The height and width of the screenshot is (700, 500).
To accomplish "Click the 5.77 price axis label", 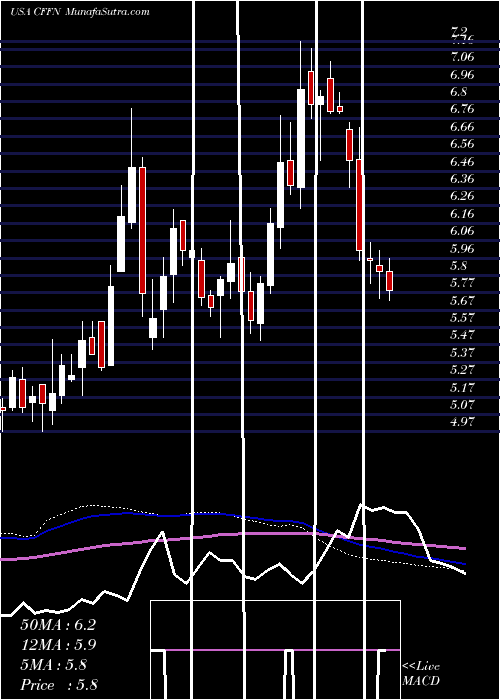I will pos(462,283).
